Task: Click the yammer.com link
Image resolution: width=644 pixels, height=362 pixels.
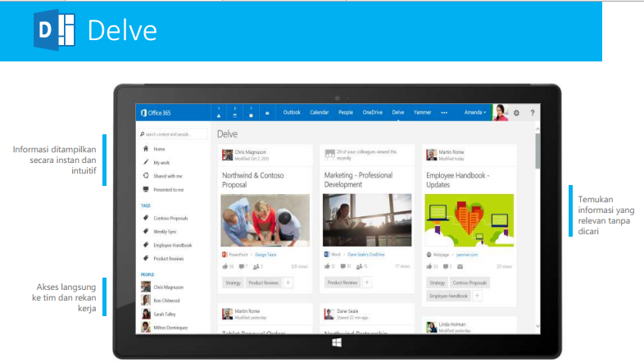Action: 467,255
